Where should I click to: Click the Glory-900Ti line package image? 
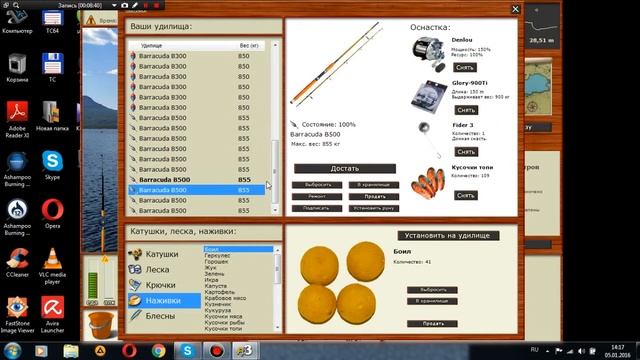pos(429,97)
